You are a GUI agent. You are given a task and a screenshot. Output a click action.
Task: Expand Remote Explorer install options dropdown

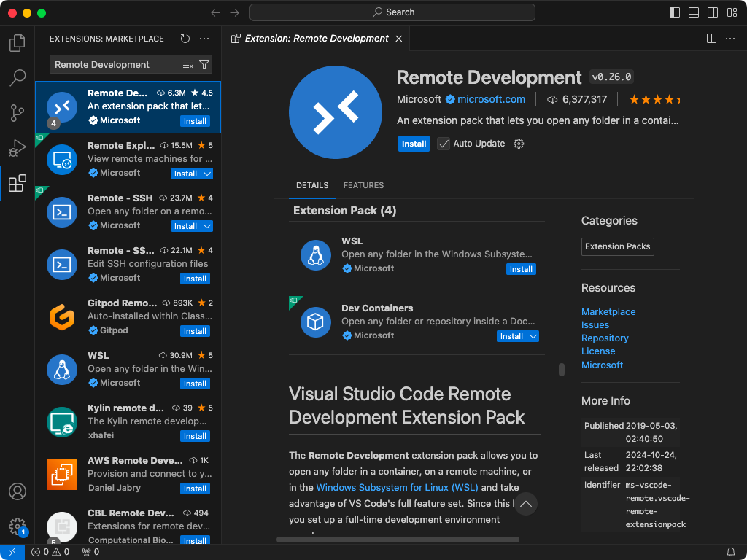click(x=207, y=174)
